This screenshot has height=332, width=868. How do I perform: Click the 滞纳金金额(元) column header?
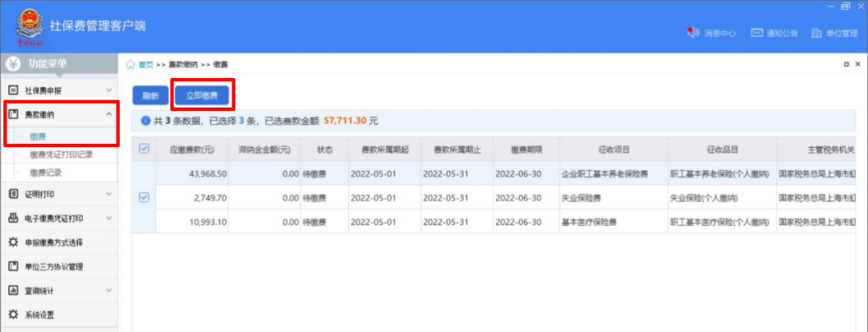(x=264, y=150)
